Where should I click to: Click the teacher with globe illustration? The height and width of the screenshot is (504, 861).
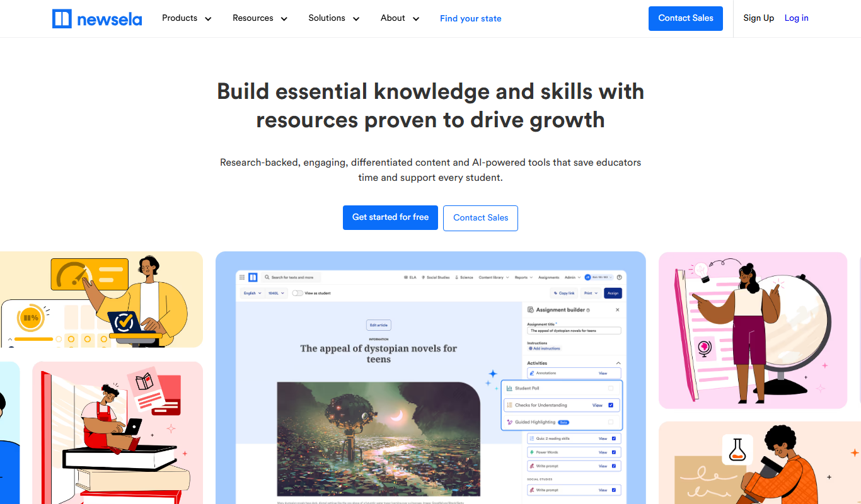pyautogui.click(x=753, y=330)
